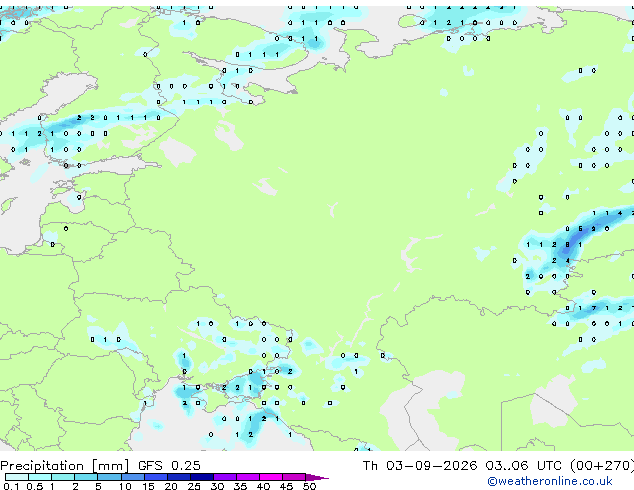Click the 'Precipitation [mm]' title text
Screen dimensions: 634x490
point(64,466)
